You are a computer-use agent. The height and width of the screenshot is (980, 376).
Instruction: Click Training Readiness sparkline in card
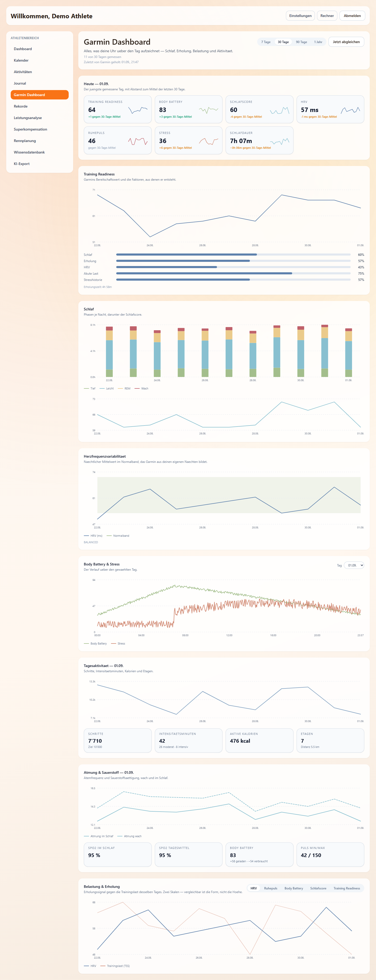pos(138,110)
